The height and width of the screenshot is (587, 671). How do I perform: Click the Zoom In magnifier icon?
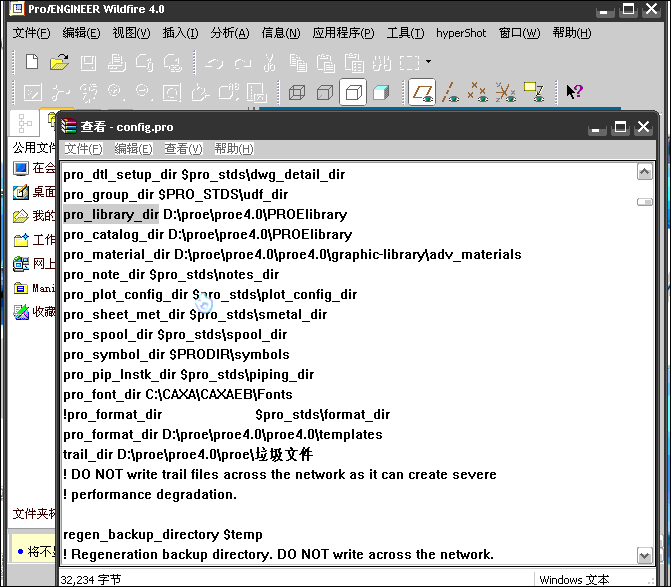point(116,92)
